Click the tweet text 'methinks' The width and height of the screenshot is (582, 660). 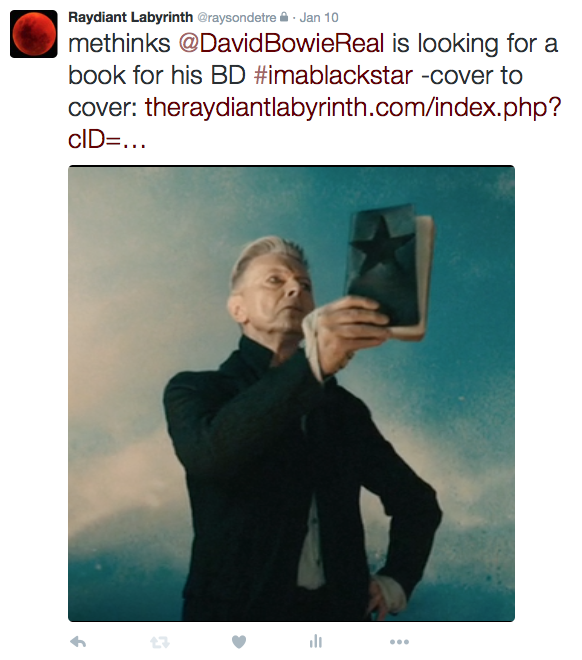pyautogui.click(x=119, y=44)
